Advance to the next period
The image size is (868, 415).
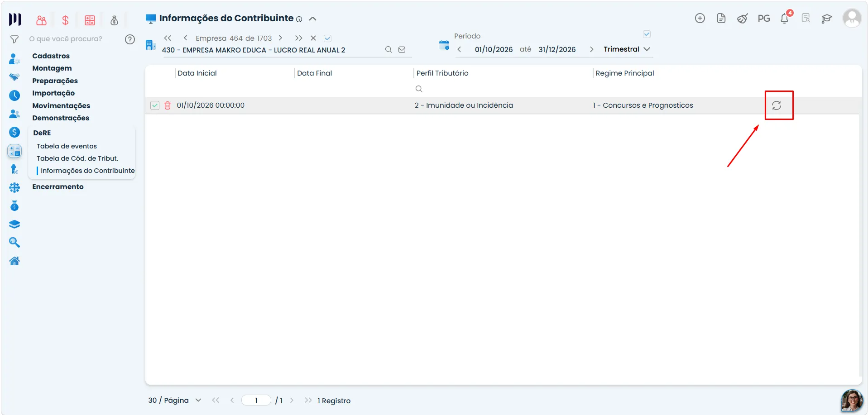click(591, 49)
